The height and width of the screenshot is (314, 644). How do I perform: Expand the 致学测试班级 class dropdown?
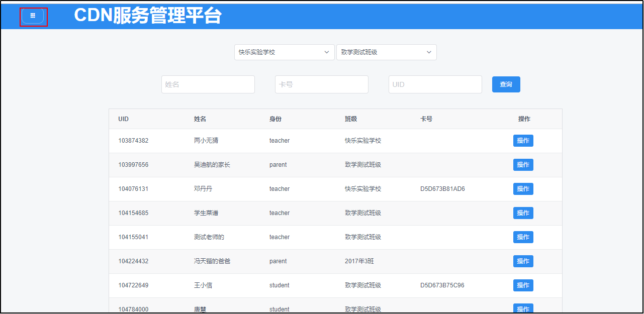point(386,52)
